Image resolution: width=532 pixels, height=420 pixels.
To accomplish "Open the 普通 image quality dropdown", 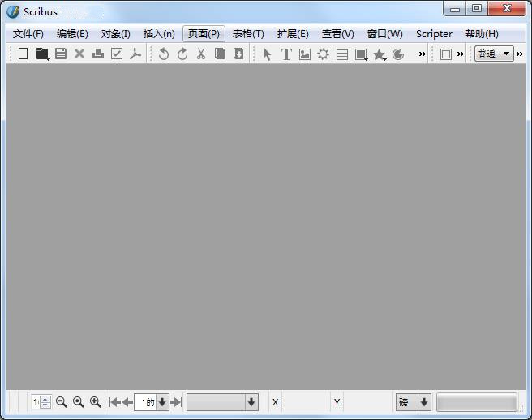I will 495,54.
